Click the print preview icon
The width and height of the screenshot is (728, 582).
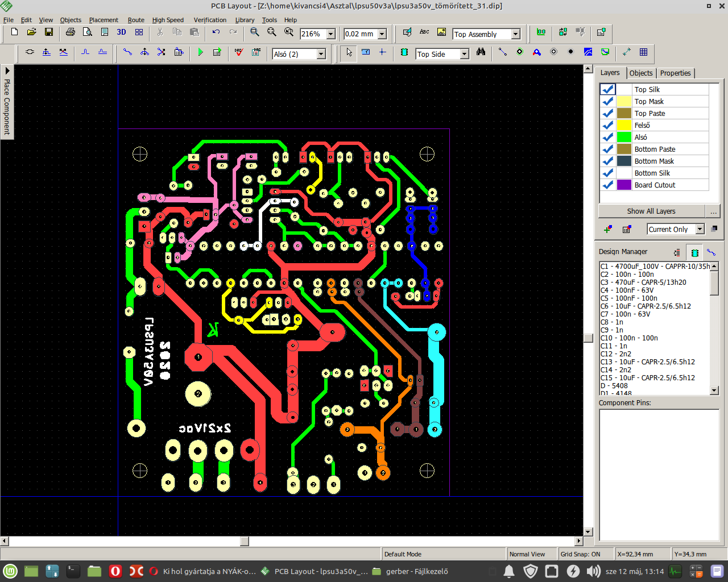click(87, 32)
